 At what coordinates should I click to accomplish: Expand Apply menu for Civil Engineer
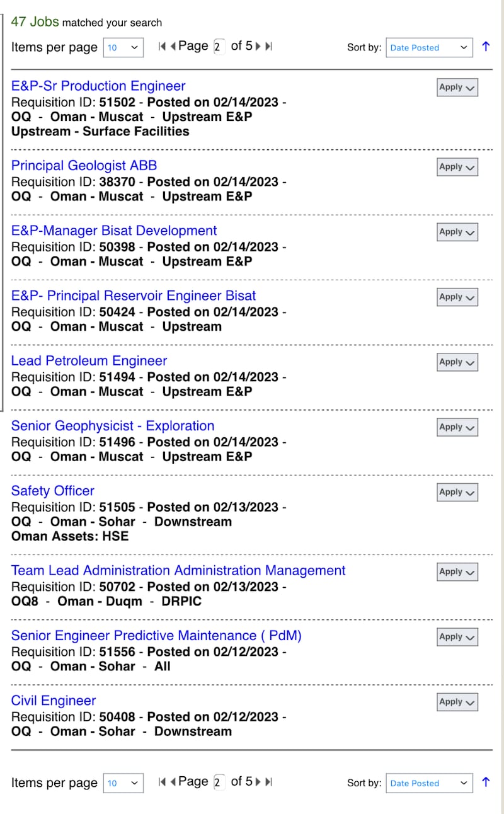(x=457, y=702)
